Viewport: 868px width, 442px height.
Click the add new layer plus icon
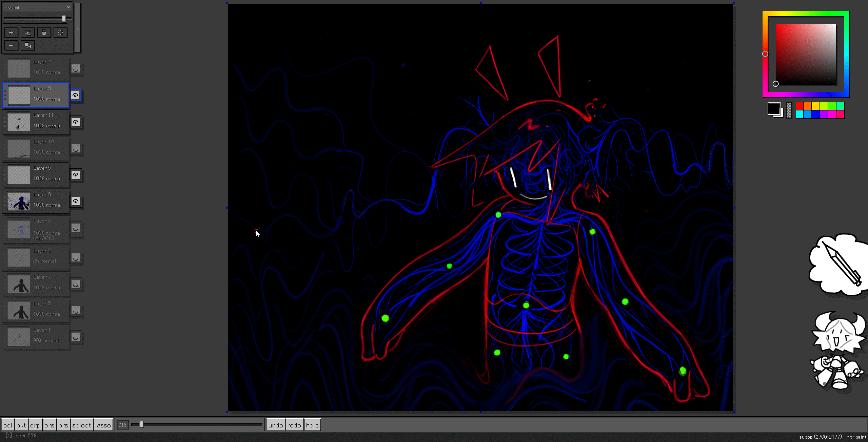click(x=11, y=33)
